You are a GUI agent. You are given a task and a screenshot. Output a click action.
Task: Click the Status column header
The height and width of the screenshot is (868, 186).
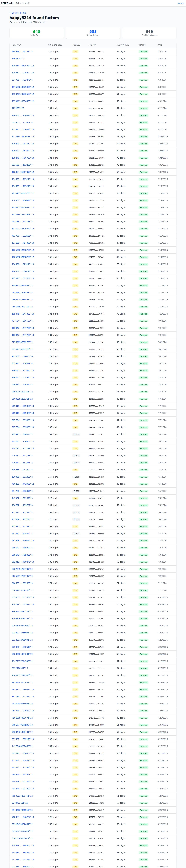pyautogui.click(x=142, y=45)
